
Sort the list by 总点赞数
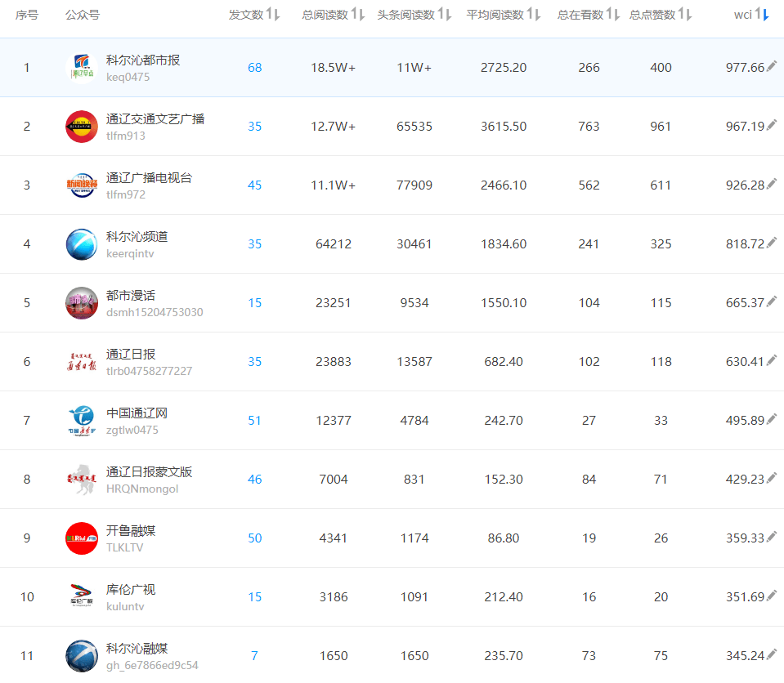coord(661,15)
